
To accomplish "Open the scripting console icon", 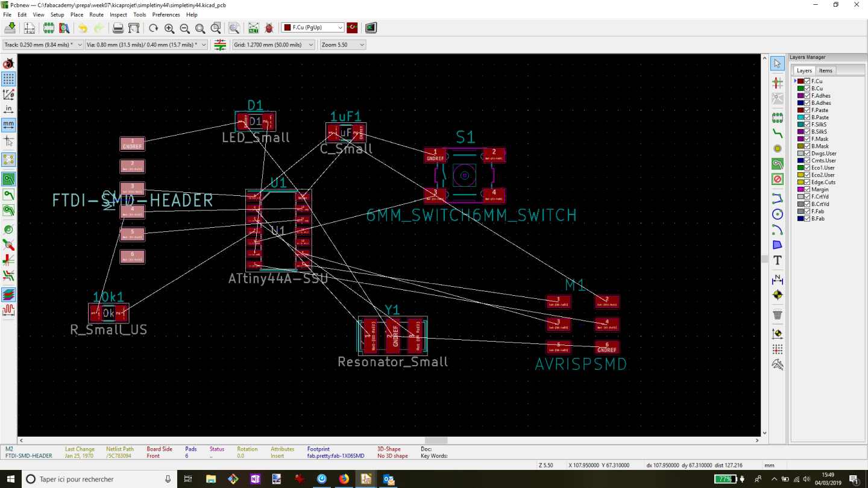I will [x=371, y=28].
